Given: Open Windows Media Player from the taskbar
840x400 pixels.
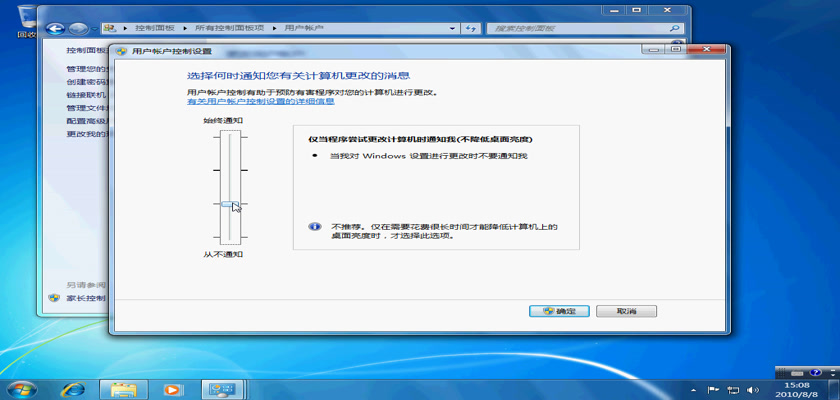Looking at the screenshot, I should [x=172, y=388].
